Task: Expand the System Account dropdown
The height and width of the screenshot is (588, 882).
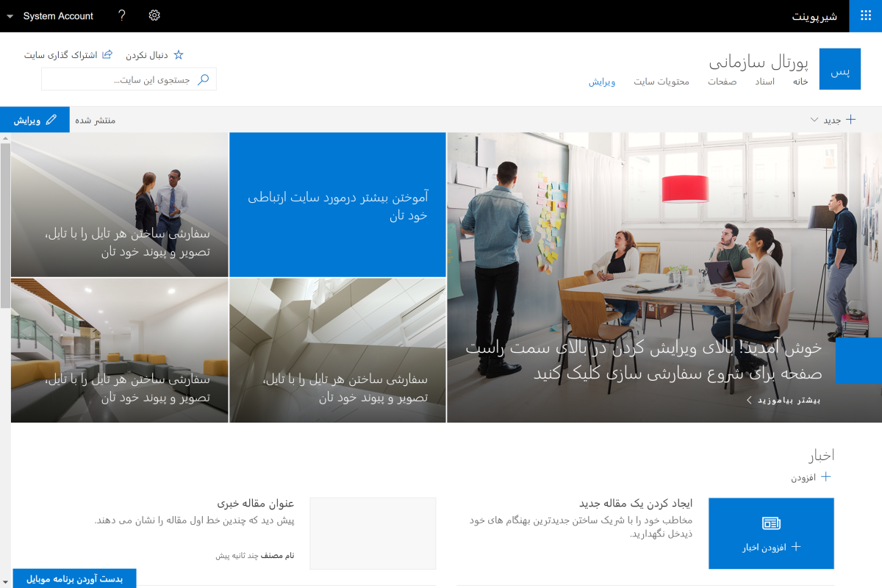Action: [10, 16]
